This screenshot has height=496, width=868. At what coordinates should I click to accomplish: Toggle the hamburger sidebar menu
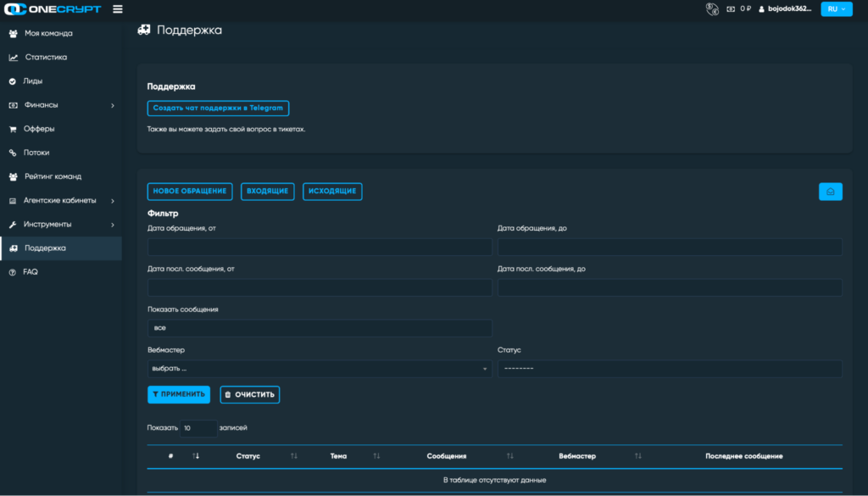[117, 8]
